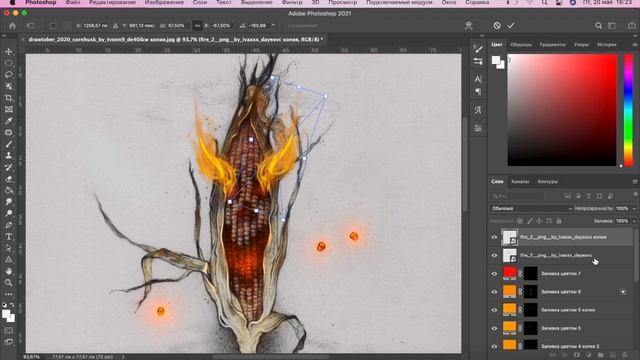The height and width of the screenshot is (360, 640).
Task: Switch to the Каналы tab
Action: (520, 182)
